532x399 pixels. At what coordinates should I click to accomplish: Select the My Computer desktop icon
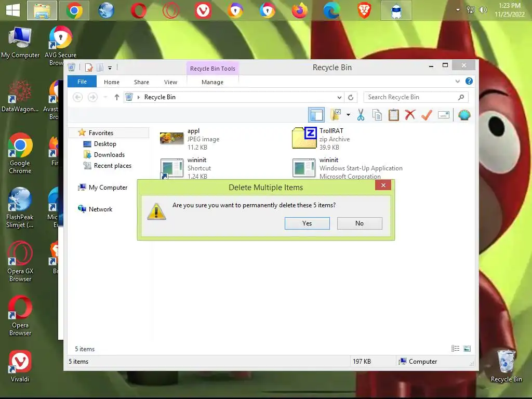20,43
